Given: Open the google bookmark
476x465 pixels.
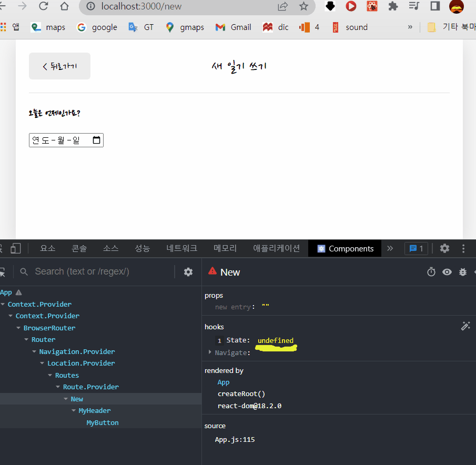Looking at the screenshot, I should click(97, 27).
